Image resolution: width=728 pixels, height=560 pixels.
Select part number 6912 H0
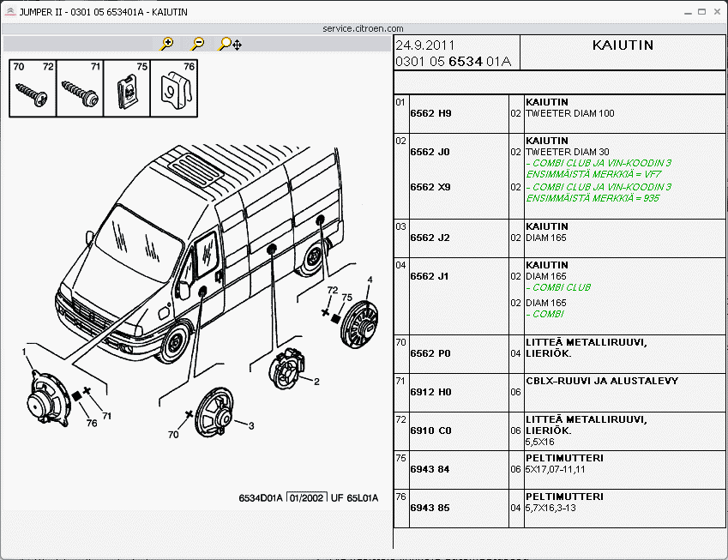coord(430,392)
